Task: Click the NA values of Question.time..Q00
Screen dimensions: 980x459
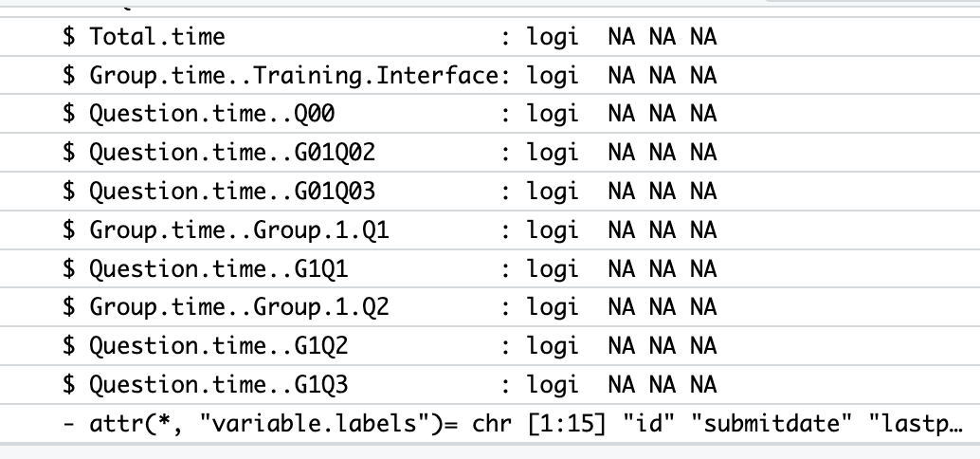Action: (662, 115)
